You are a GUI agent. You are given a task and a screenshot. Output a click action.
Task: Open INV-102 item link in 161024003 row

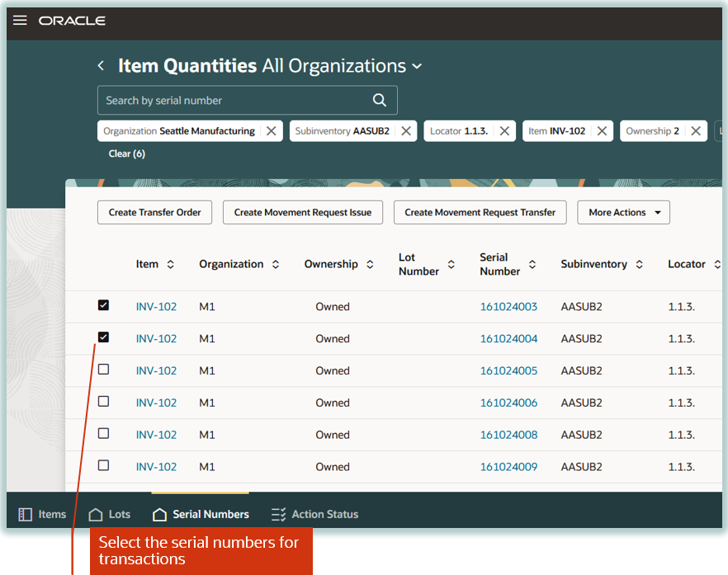pyautogui.click(x=156, y=307)
